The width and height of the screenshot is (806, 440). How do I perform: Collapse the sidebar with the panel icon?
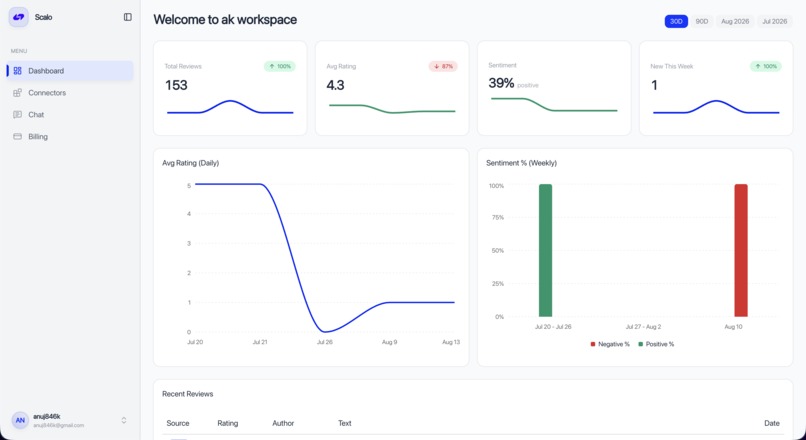pos(127,17)
